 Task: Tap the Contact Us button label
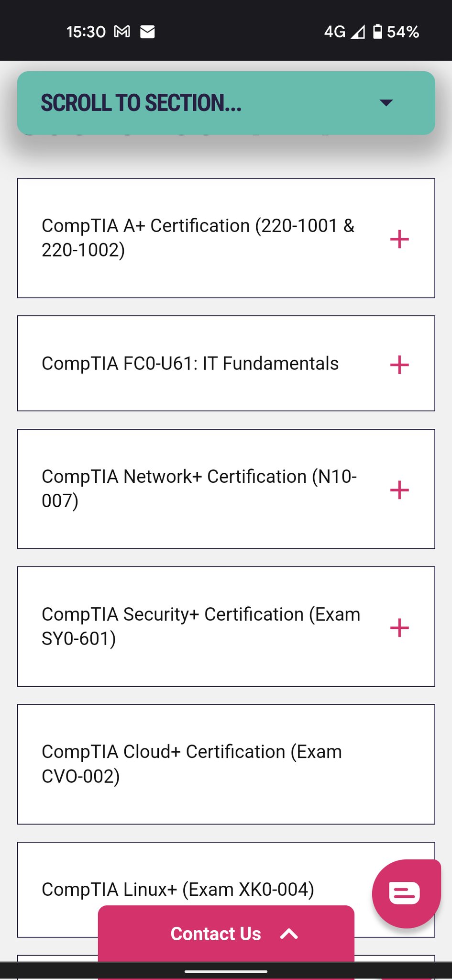pos(216,934)
